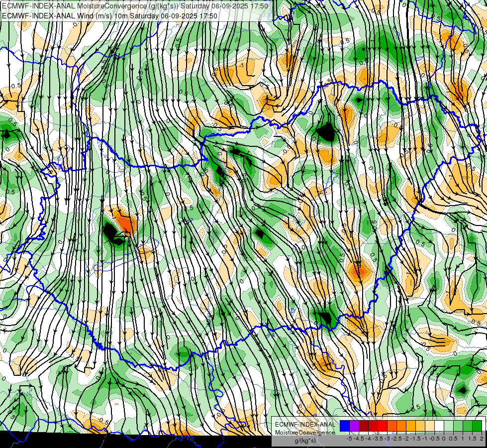Click legend tick value -1.5
Screen dimensions: 487x448
click(415, 439)
